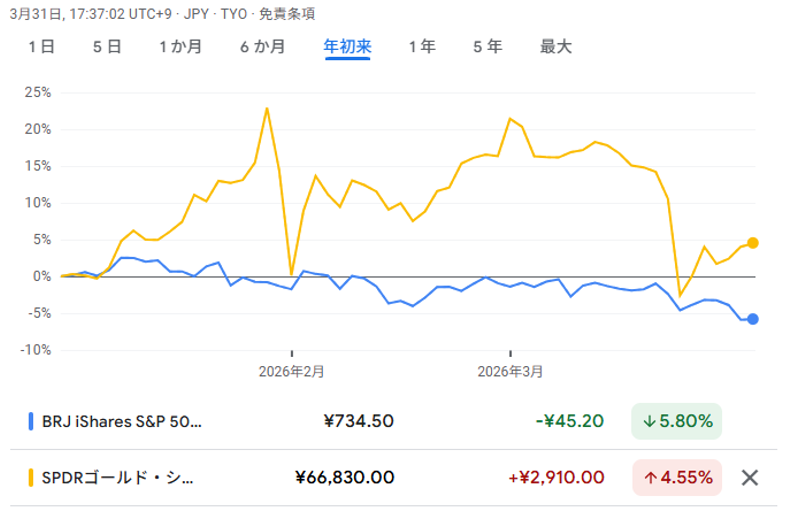Click the yellow color marker for SPDRゴールド
Viewport: 794px width, 517px height.
(31, 477)
